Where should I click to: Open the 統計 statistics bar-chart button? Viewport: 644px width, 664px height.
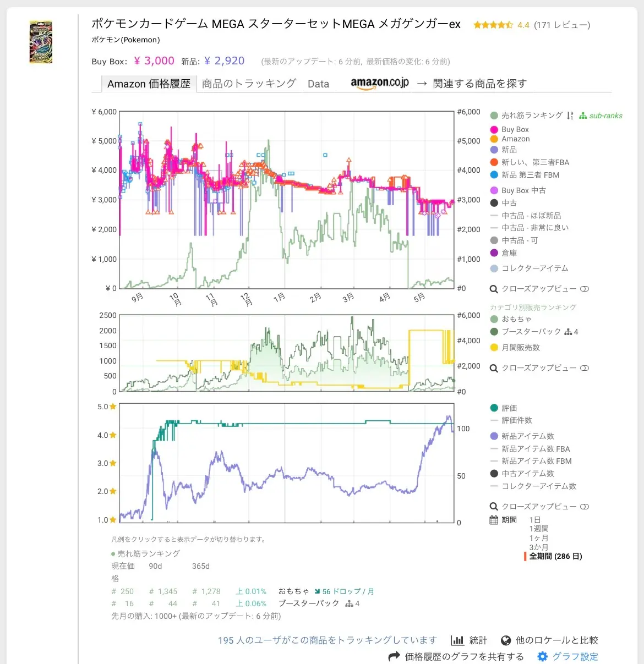point(469,640)
